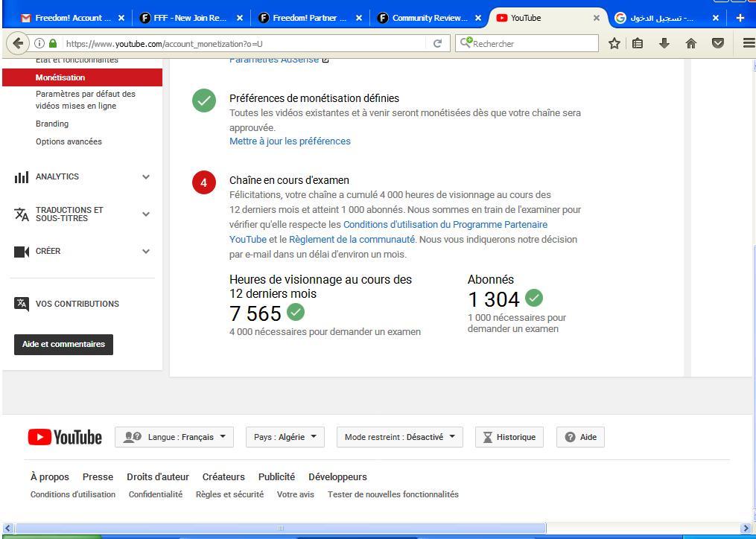This screenshot has height=539, width=756.
Task: Expand the CRÉER sidebar section
Action: tap(83, 251)
